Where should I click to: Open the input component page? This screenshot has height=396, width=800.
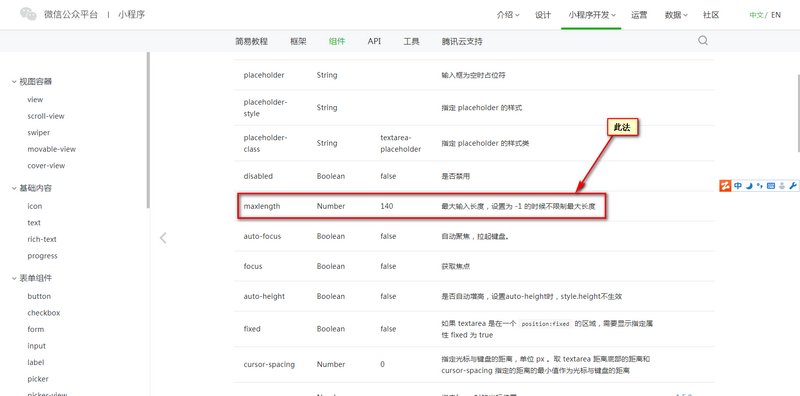pyautogui.click(x=37, y=346)
